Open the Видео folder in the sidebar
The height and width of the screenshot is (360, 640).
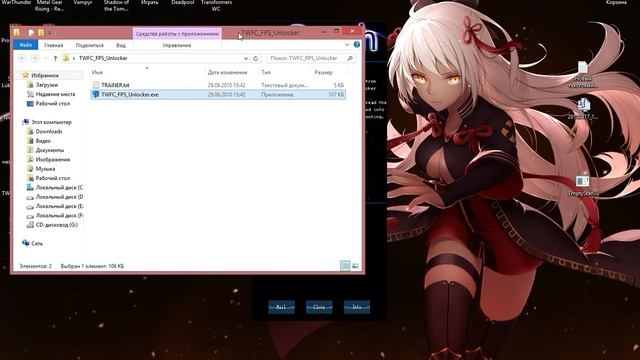point(43,141)
